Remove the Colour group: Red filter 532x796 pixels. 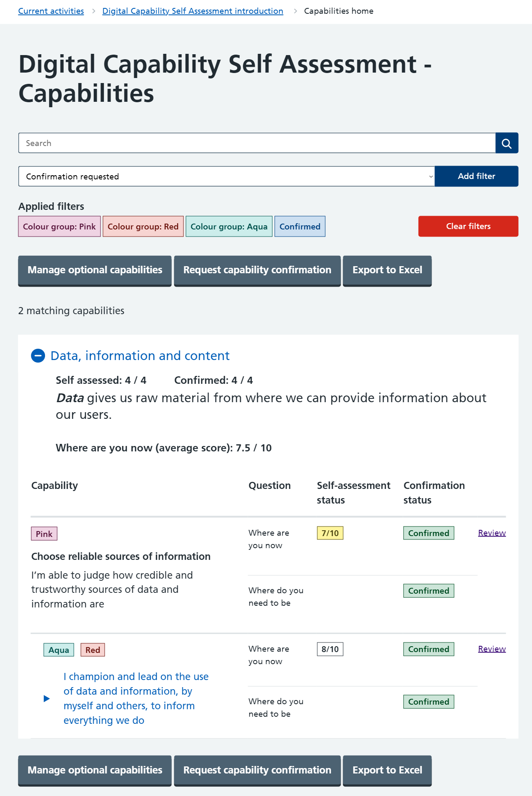pyautogui.click(x=143, y=227)
